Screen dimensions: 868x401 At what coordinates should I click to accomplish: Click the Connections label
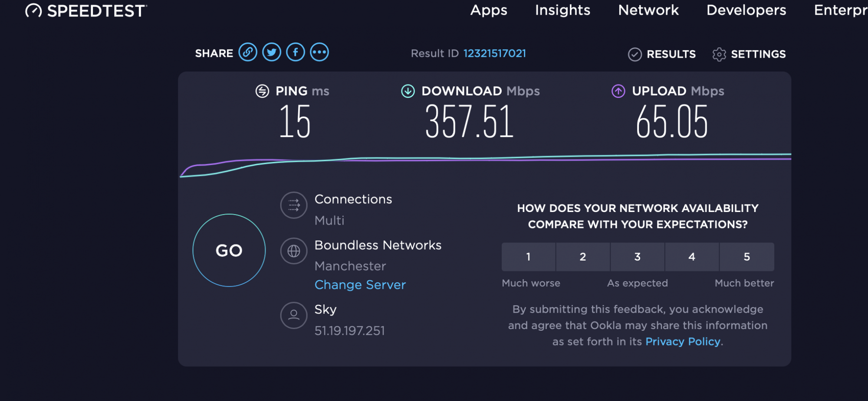(353, 199)
